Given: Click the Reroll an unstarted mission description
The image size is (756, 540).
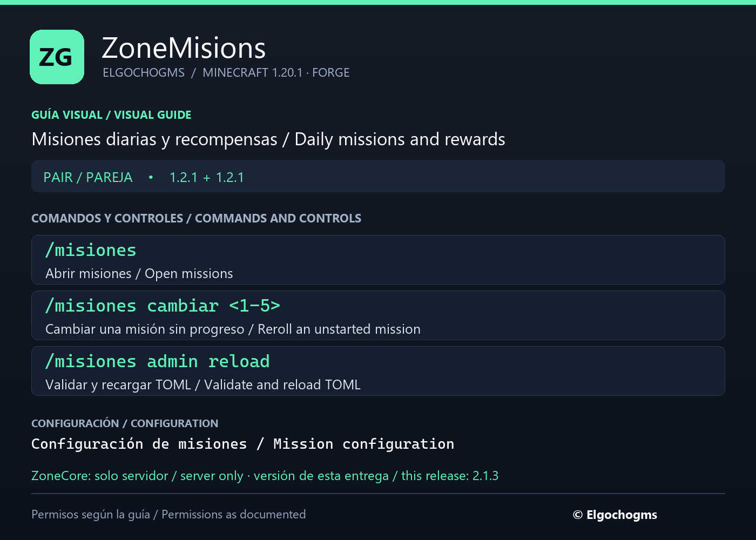Looking at the screenshot, I should (233, 329).
